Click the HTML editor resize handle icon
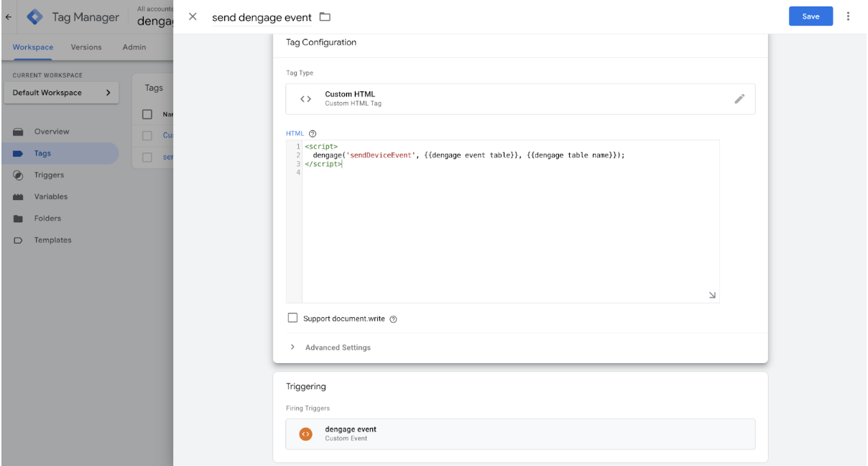The image size is (868, 466). point(712,295)
